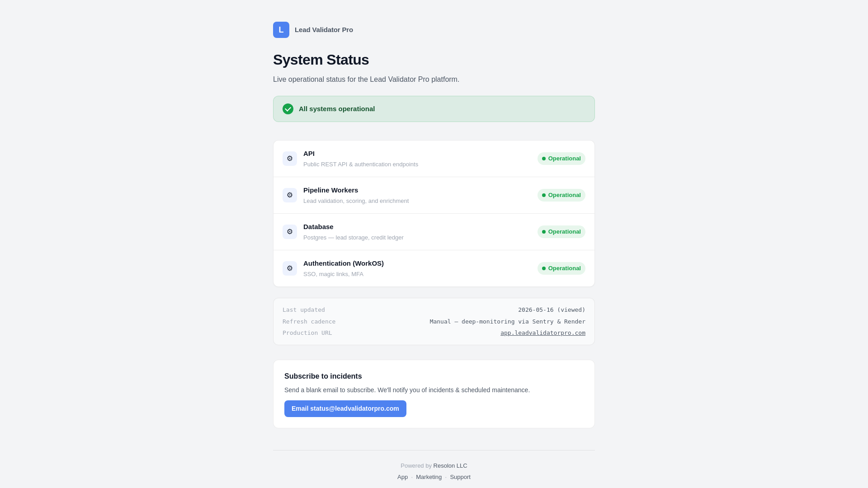Click the Operational badge for Pipeline Workers
Screen dimensions: 868x488
(x=561, y=195)
